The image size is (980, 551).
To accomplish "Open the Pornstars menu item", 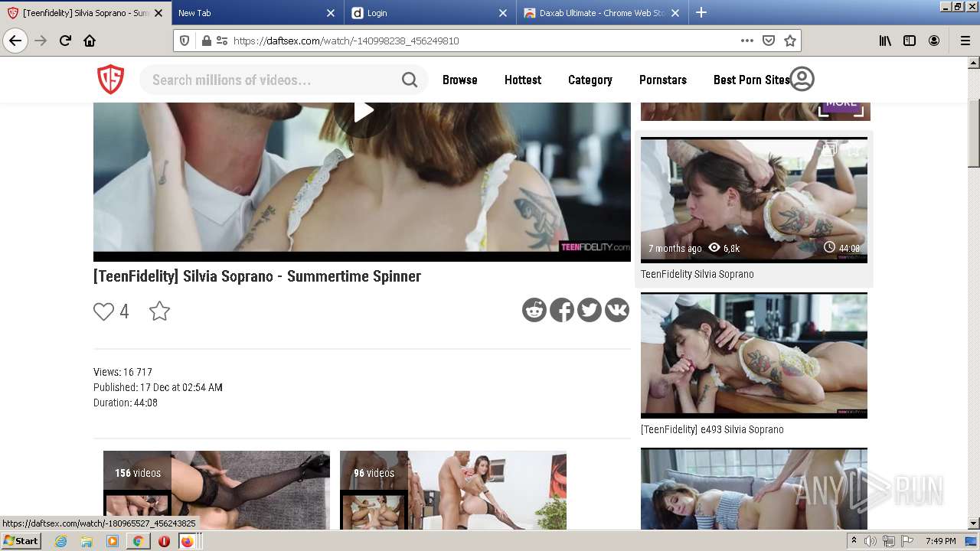I will point(663,80).
